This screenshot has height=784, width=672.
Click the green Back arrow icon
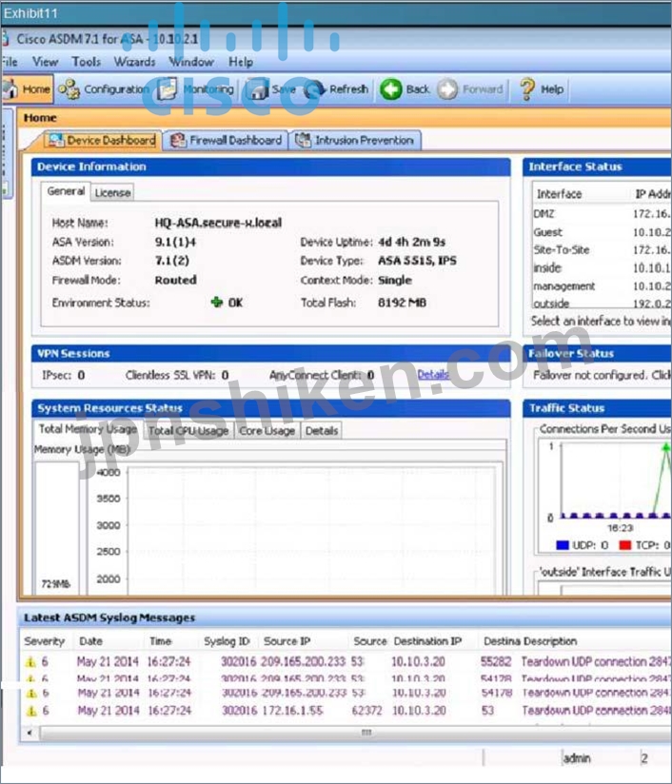click(391, 89)
